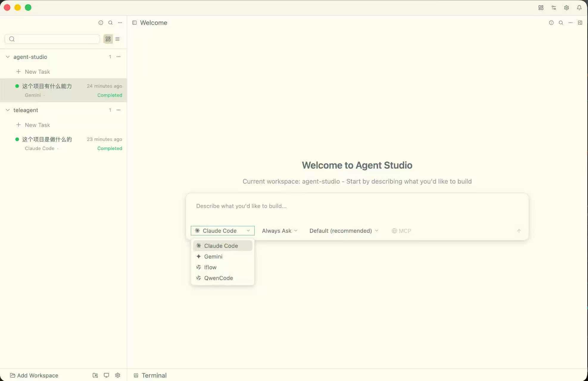
Task: Click the dashboard icon in the title bar
Action: point(541,7)
